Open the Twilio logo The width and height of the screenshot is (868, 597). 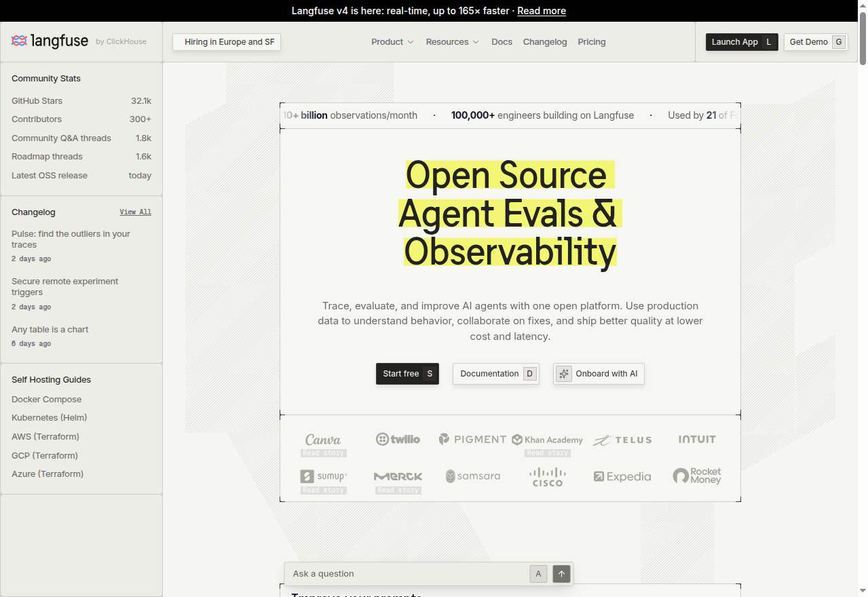[x=398, y=439]
